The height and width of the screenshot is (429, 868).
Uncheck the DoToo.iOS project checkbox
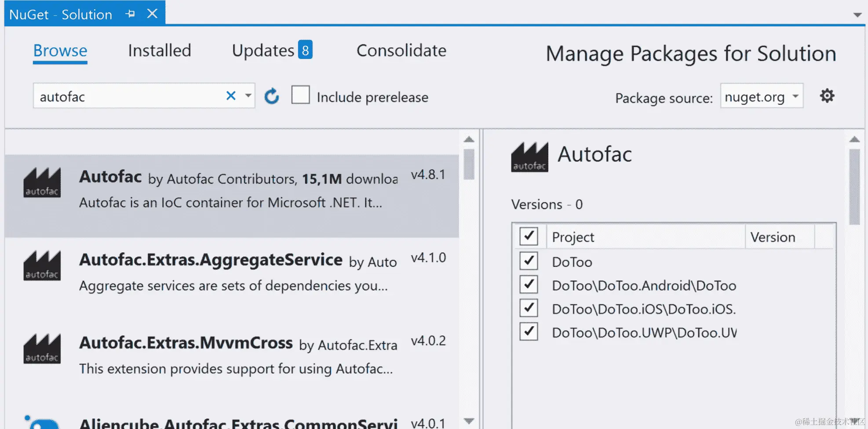(529, 308)
